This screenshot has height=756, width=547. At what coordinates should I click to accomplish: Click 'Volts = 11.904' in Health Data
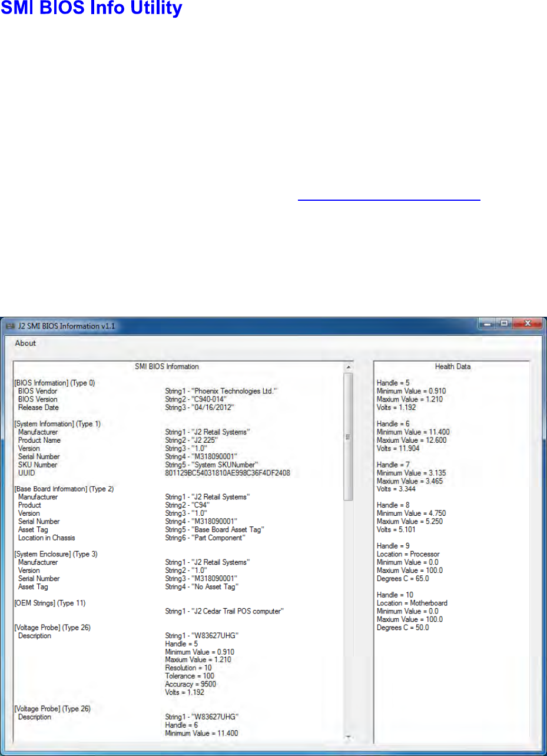click(x=398, y=449)
